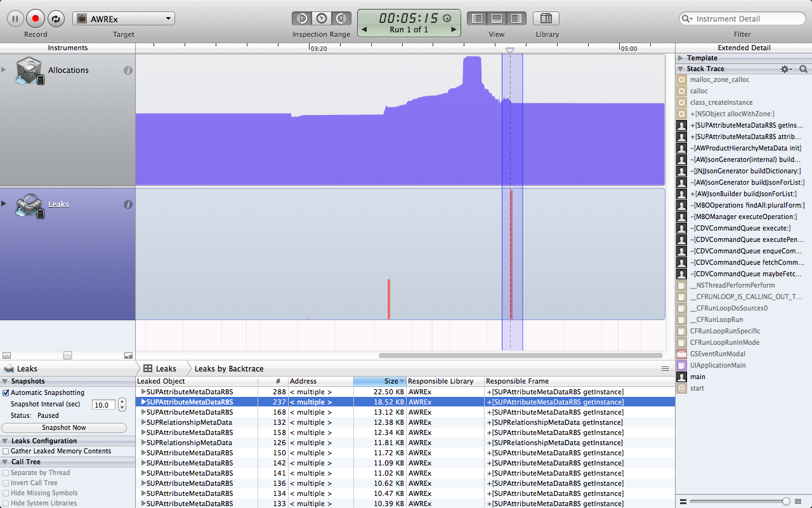Check Separate by Thread
Viewport: 812px width, 508px height.
[x=6, y=473]
